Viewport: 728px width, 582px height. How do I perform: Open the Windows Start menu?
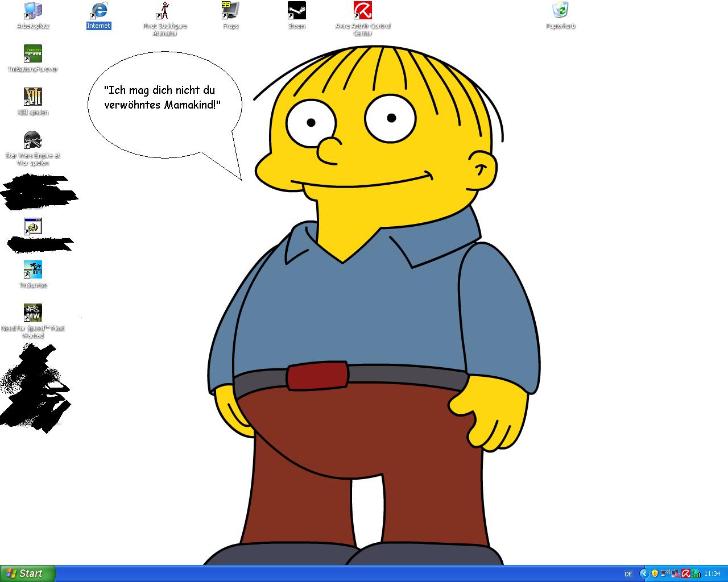pyautogui.click(x=27, y=573)
